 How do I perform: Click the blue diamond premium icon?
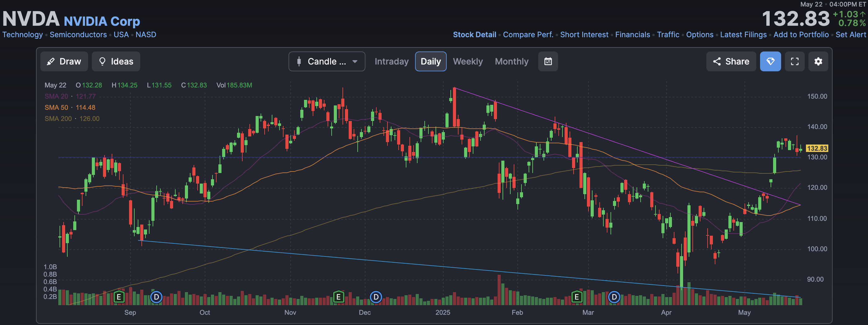point(770,61)
